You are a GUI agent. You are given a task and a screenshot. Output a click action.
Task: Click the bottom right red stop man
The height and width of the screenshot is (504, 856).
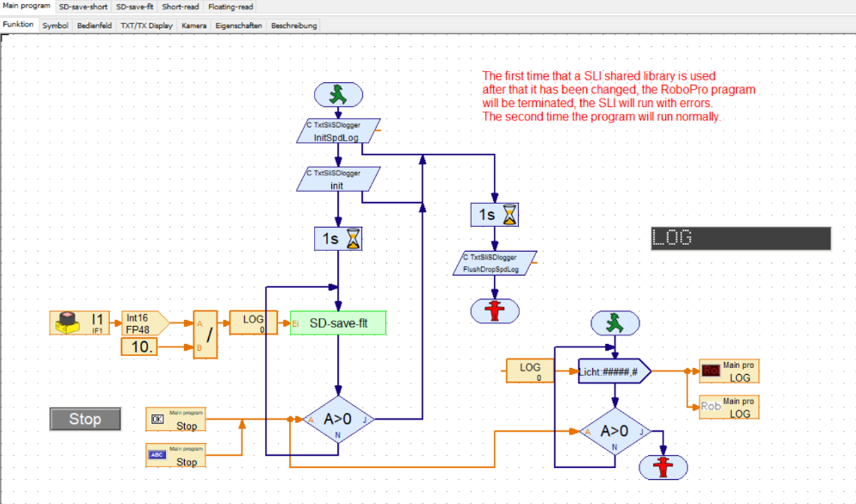point(663,466)
